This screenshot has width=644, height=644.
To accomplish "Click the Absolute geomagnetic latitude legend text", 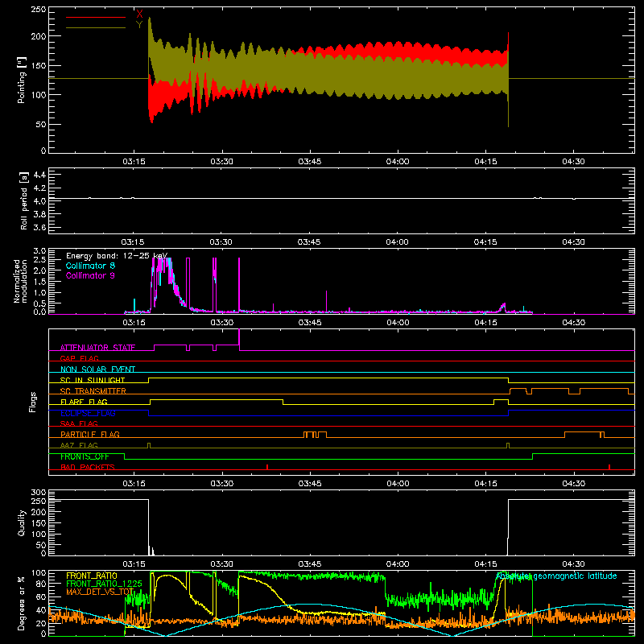I will pos(556,576).
